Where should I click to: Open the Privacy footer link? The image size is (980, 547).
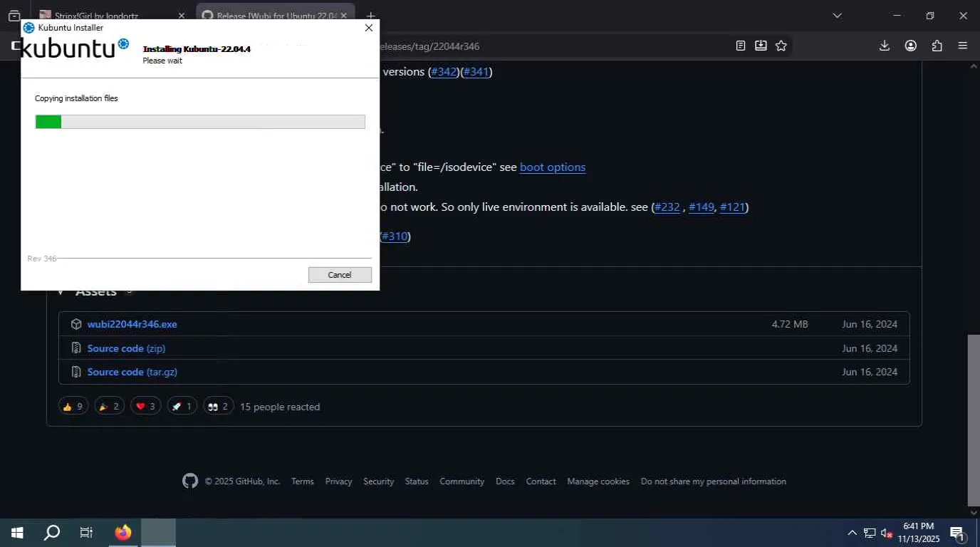339,481
